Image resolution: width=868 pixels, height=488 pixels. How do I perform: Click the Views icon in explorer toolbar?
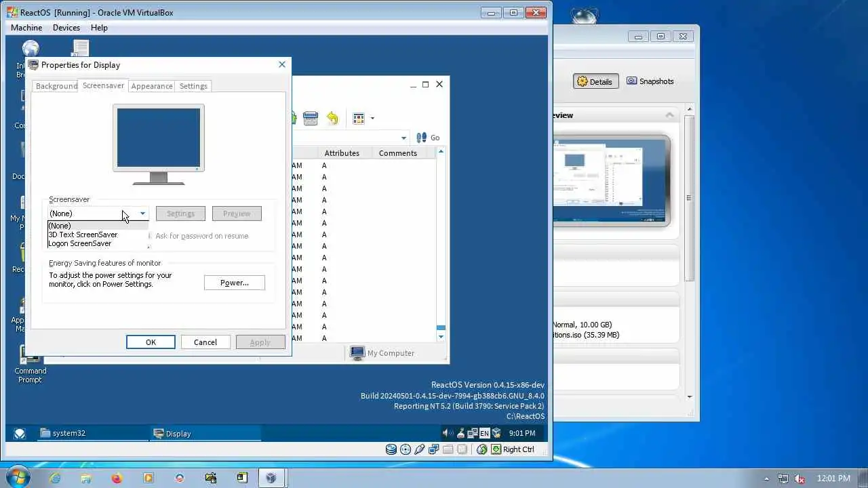[x=359, y=118]
